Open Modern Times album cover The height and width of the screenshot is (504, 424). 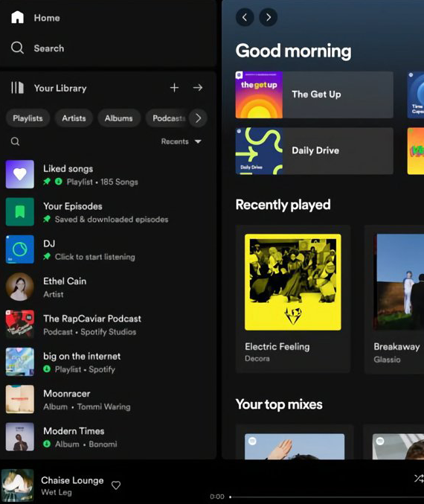click(x=20, y=437)
